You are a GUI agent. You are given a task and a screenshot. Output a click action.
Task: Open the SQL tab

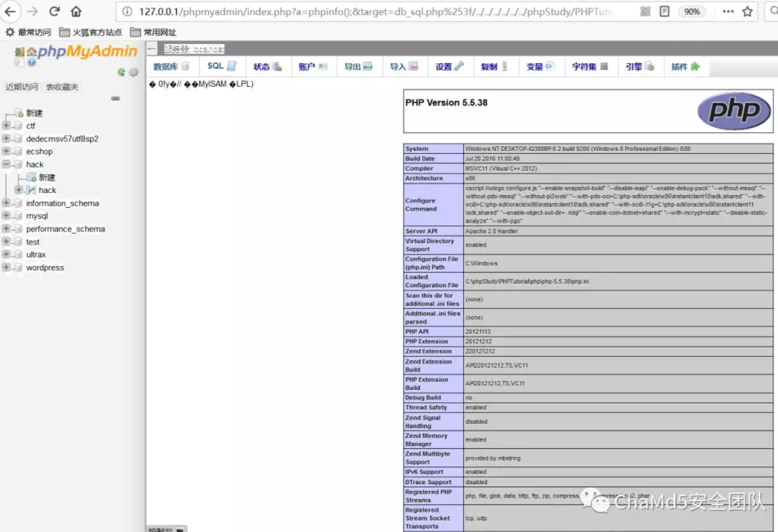pyautogui.click(x=222, y=67)
